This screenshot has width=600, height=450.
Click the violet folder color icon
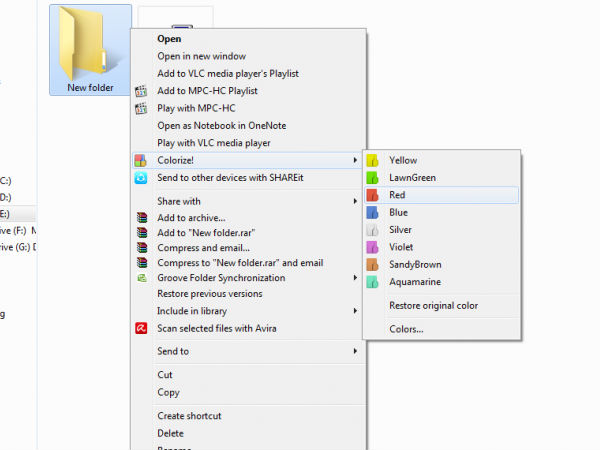pos(372,247)
